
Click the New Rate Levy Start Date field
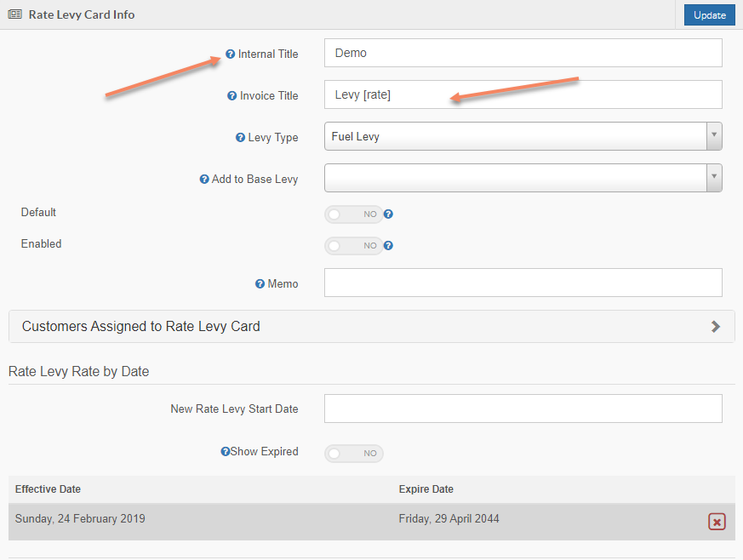point(523,409)
